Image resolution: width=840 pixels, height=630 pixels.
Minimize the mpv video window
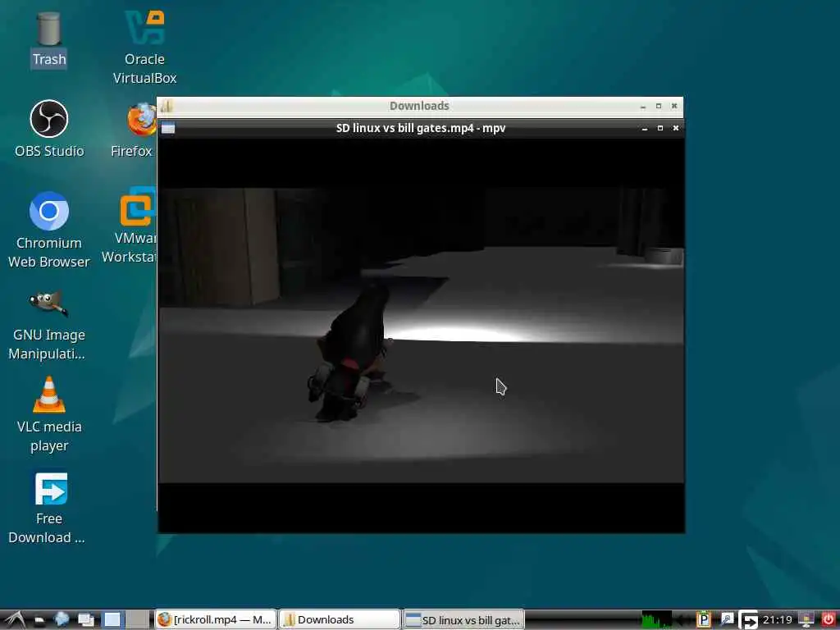click(645, 129)
